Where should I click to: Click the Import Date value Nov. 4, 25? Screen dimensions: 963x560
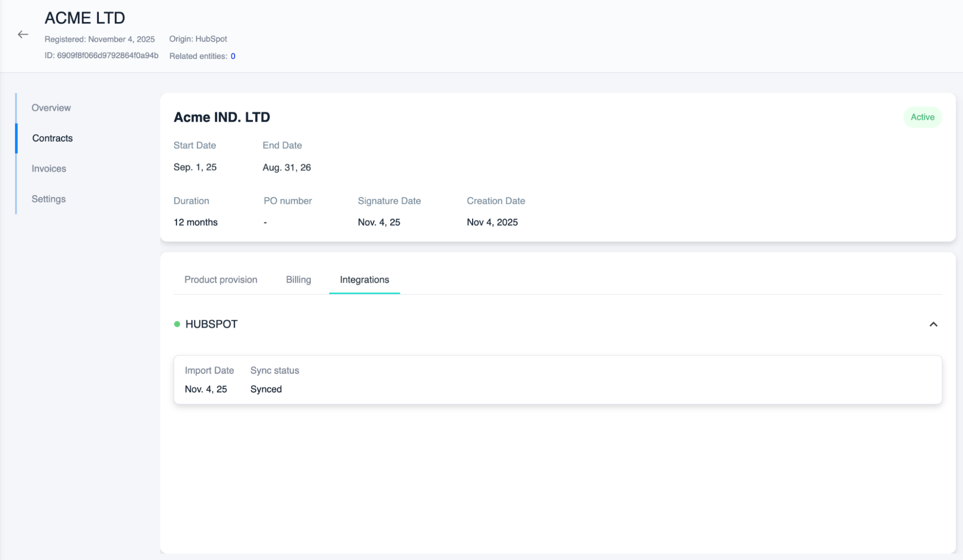click(x=206, y=389)
